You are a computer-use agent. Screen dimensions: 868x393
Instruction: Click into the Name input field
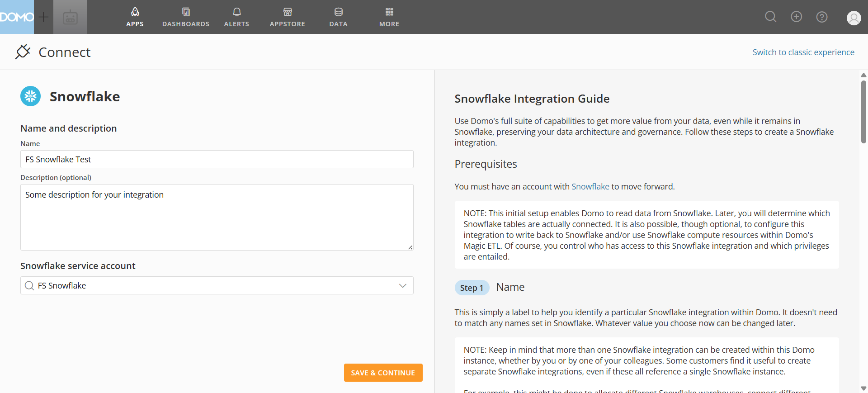pyautogui.click(x=217, y=159)
